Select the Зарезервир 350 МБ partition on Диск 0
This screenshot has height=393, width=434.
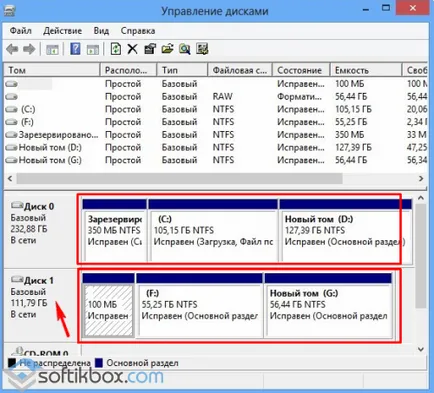click(x=114, y=230)
